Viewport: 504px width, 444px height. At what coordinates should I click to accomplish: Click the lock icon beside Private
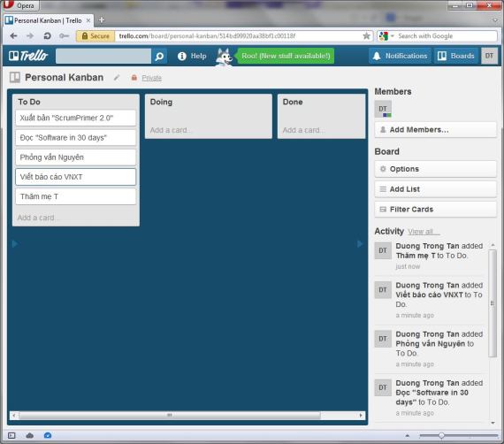tap(134, 78)
